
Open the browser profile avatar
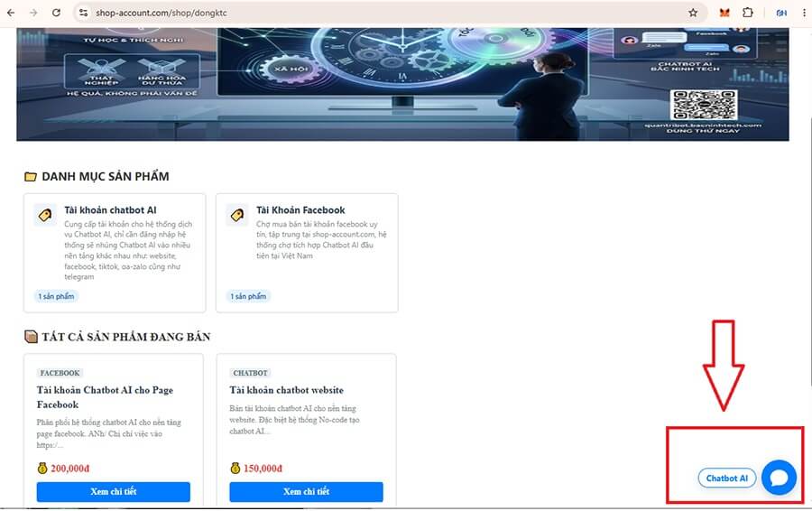coord(781,13)
